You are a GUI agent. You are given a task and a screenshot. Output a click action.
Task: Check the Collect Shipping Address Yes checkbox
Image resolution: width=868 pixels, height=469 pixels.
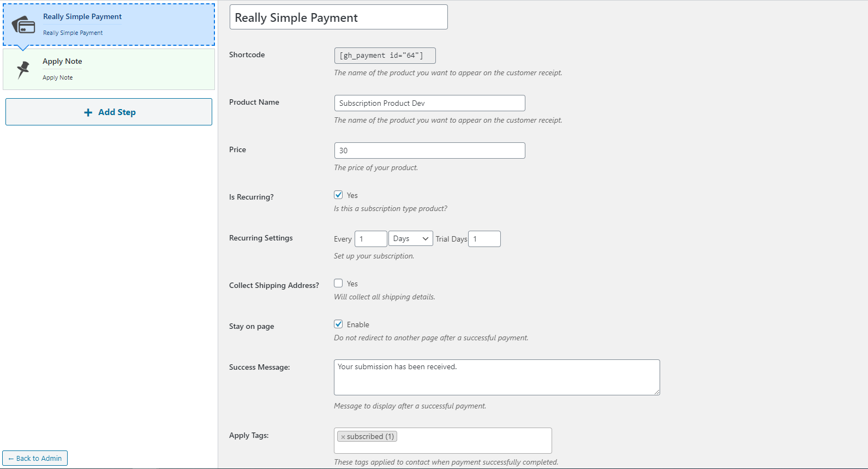point(338,283)
